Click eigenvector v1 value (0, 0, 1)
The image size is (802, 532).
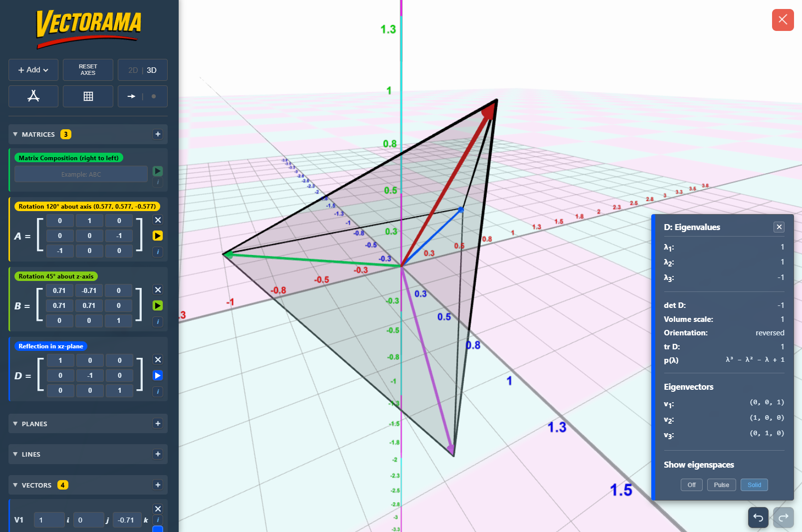click(767, 402)
